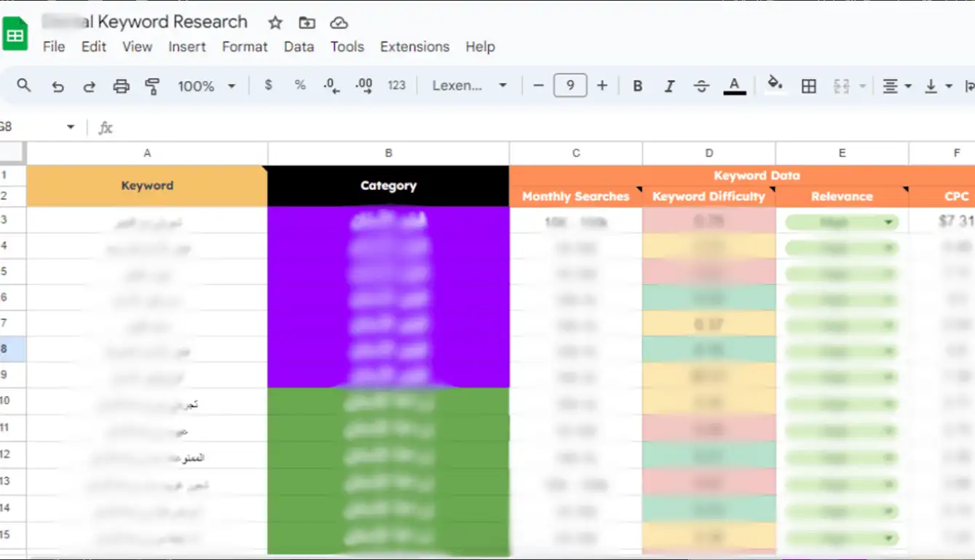The width and height of the screenshot is (975, 560).
Task: Open the Data menu
Action: coord(299,47)
